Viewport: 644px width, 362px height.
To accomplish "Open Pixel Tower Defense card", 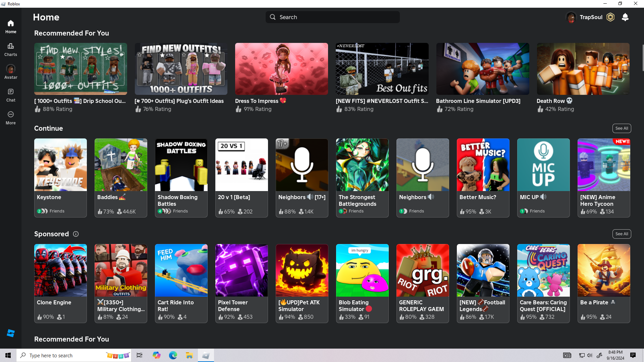I will pyautogui.click(x=241, y=283).
